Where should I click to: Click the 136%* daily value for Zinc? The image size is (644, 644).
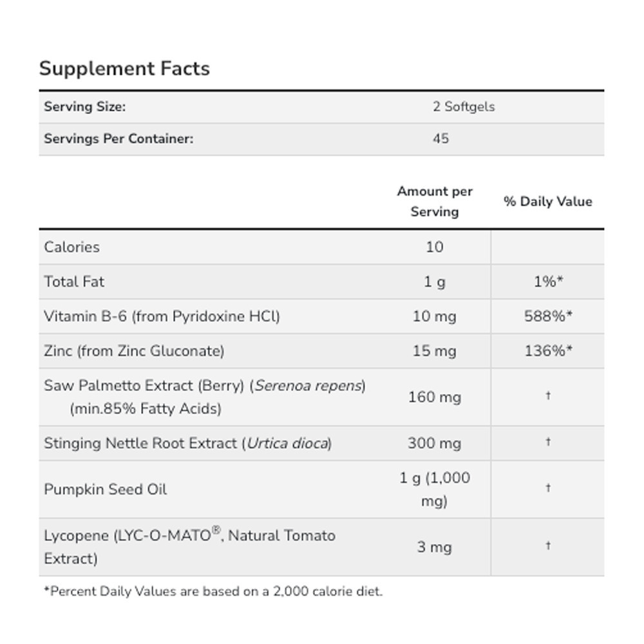[x=548, y=351]
